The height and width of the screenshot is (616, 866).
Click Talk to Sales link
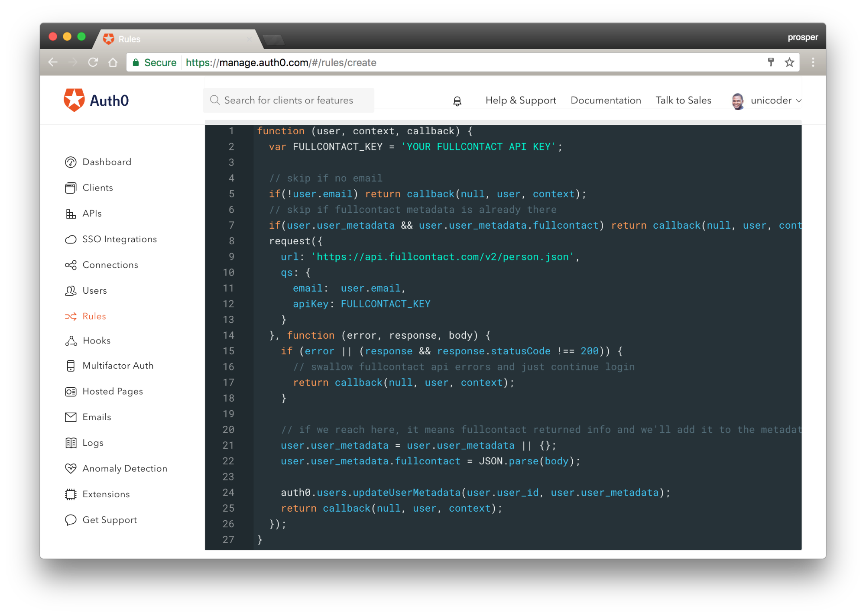click(683, 101)
